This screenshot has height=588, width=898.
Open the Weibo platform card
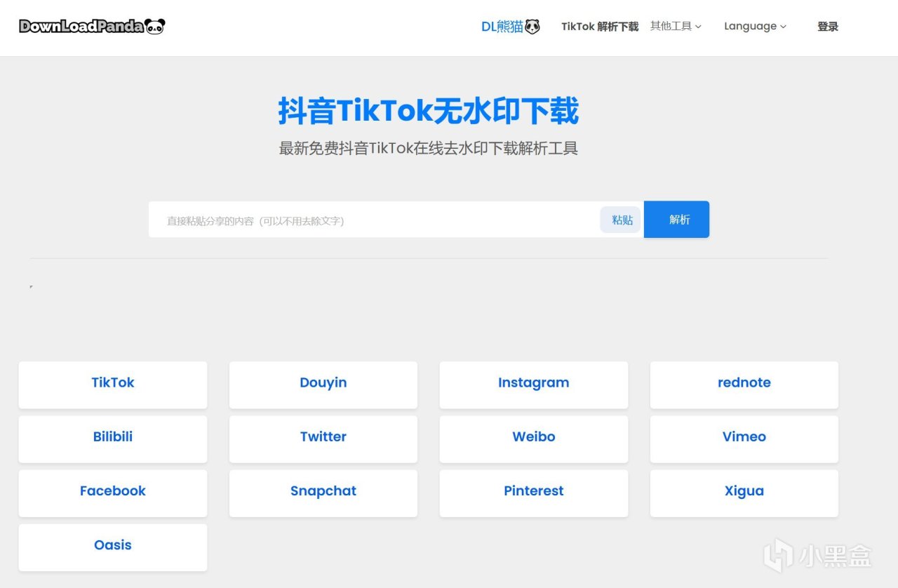534,439
